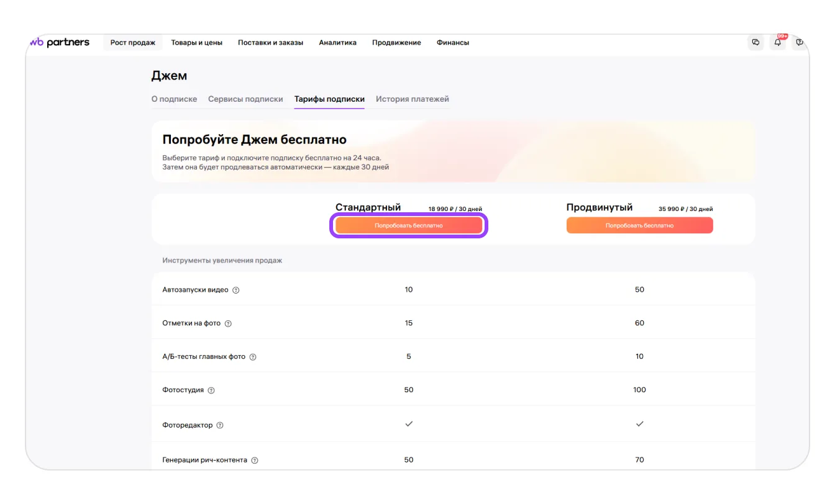
Task: Click the help icon beside Автозапуски видео
Action: click(236, 290)
